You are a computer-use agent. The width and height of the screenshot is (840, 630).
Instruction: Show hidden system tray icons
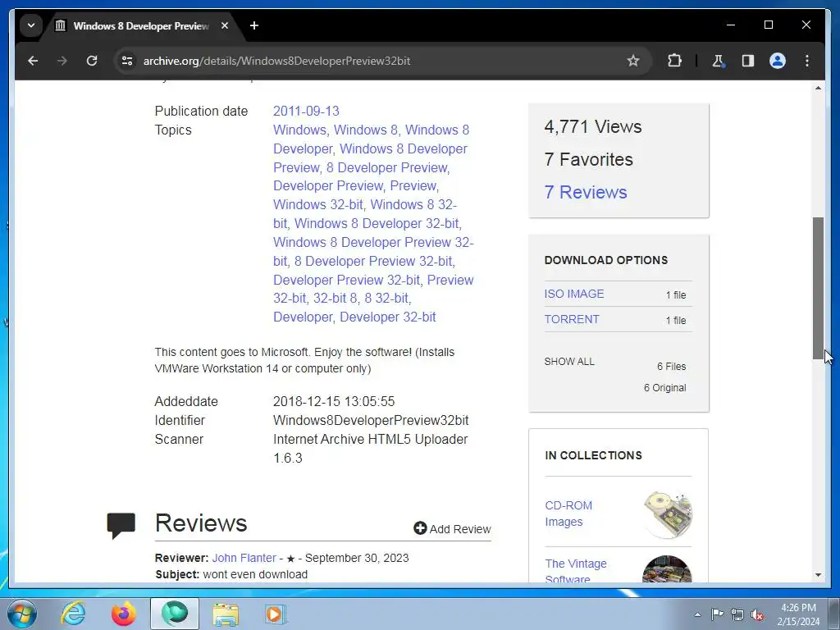[697, 614]
